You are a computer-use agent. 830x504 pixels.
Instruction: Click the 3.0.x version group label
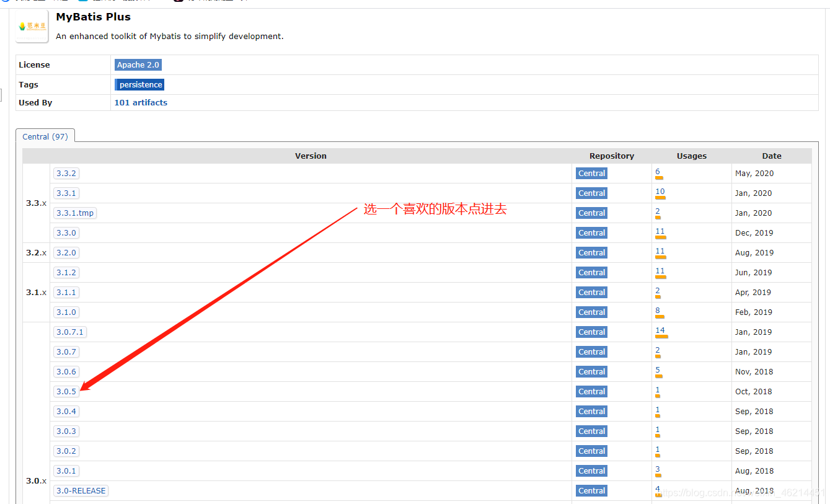click(x=37, y=481)
